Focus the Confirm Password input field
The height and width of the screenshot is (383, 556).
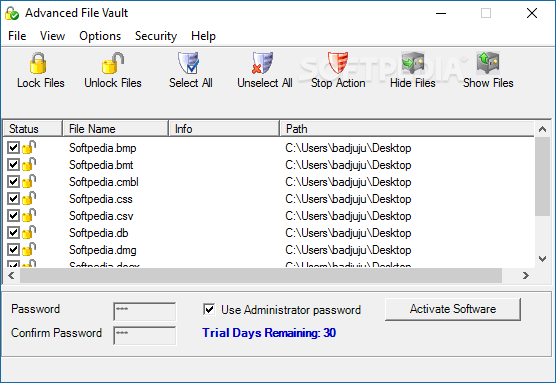(145, 335)
